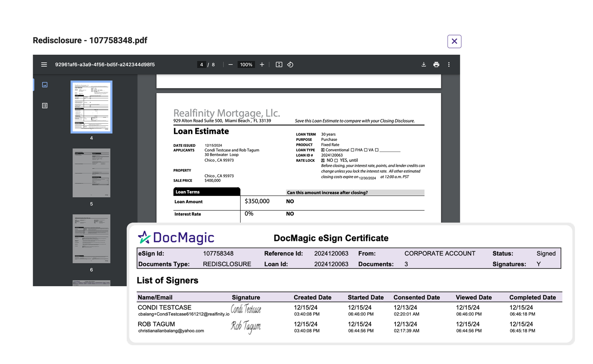Check the FHA loan type box
Viewport: 593px width, 364px height.
353,150
